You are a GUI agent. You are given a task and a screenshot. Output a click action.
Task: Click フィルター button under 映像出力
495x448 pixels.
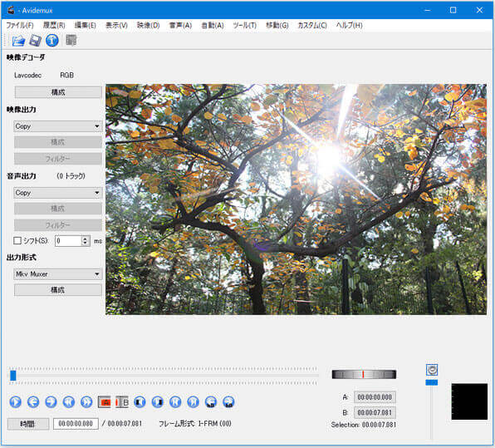[x=58, y=159]
